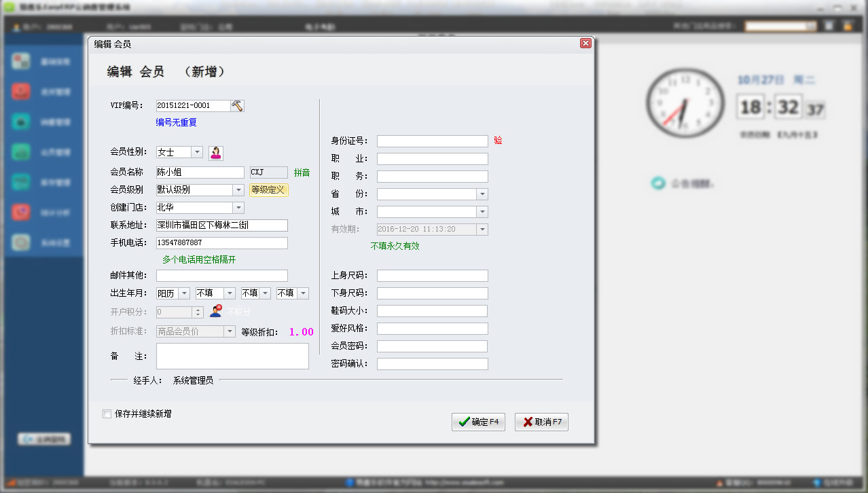Focus the 手机电话 field
Screen dimensions: 868x493
click(x=221, y=243)
